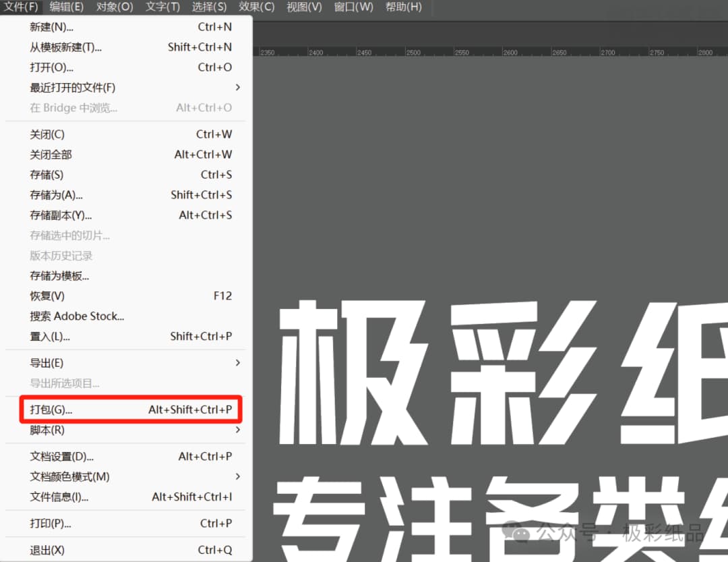Select 文件信息(I)... menu entry
The height and width of the screenshot is (562, 728).
[x=126, y=497]
